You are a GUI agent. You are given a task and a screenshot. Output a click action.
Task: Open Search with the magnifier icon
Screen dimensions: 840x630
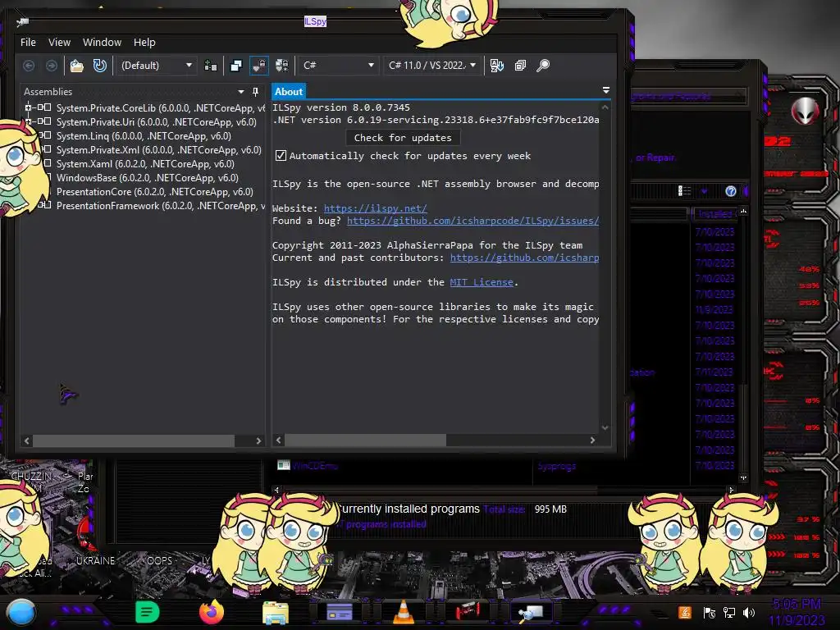tap(543, 66)
